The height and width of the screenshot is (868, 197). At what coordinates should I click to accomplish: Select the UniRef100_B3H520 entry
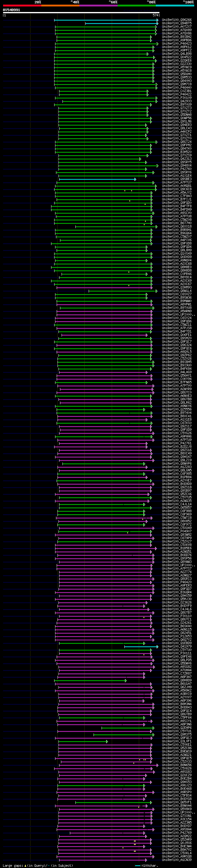[177, 152]
